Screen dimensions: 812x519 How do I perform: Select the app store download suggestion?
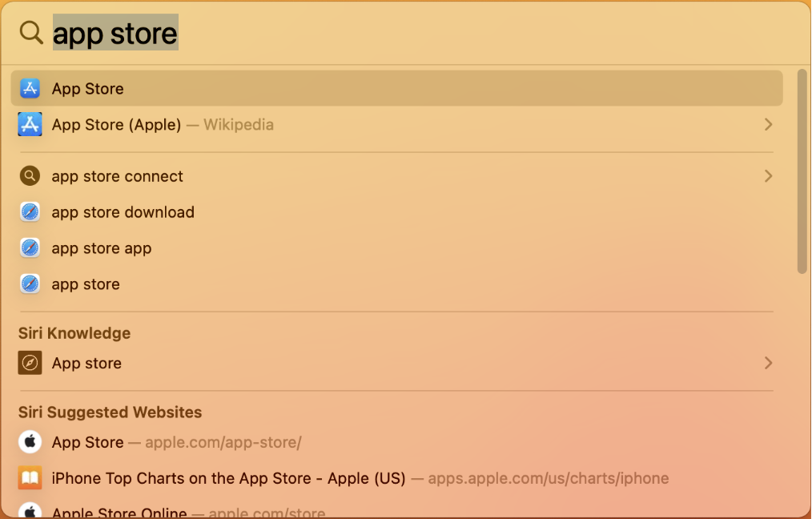tap(123, 212)
